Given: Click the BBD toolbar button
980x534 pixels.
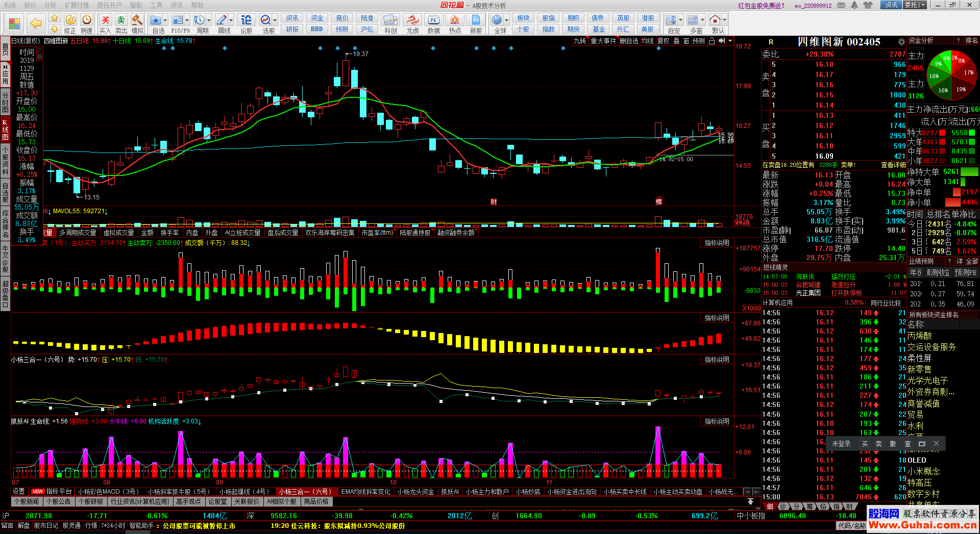Looking at the screenshot, I should [x=316, y=29].
